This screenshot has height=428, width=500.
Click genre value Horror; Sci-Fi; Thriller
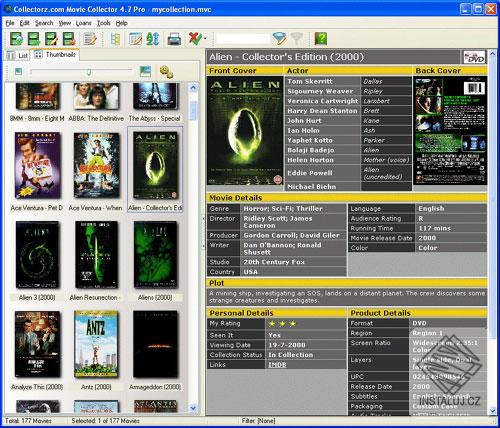point(283,209)
